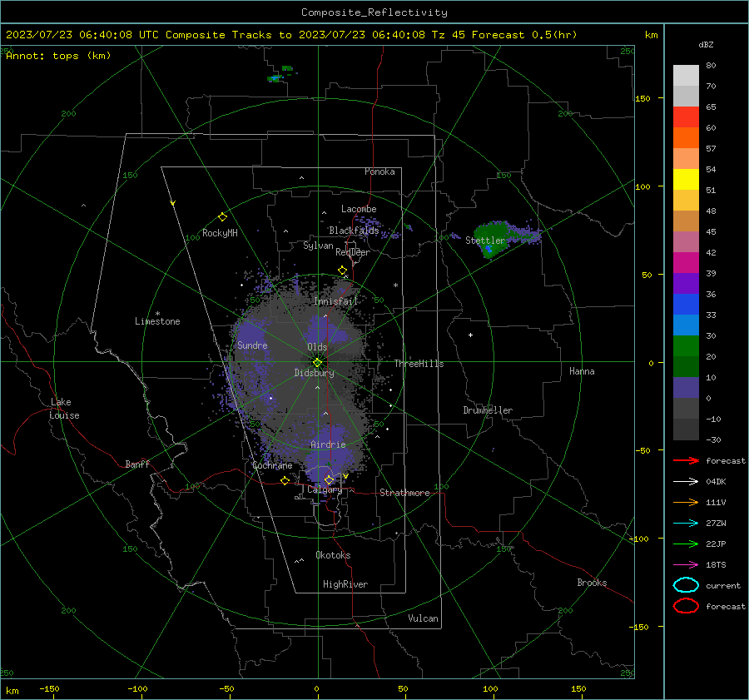Select the cyan 27ZW track arrow
This screenshot has height=700, width=749.
(686, 524)
